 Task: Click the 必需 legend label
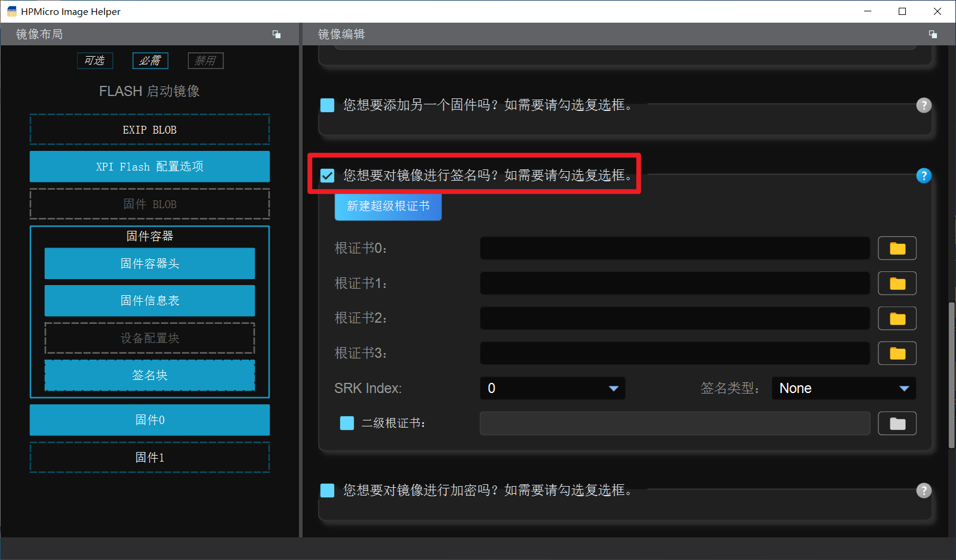point(150,61)
